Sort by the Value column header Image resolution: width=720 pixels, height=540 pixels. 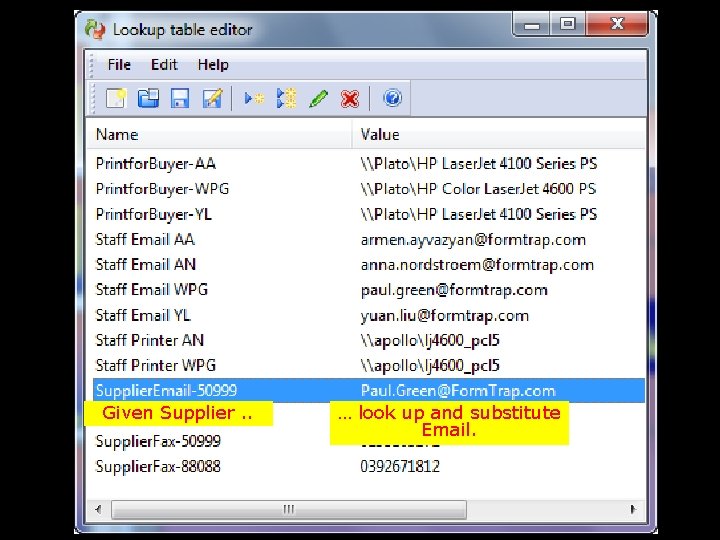point(499,135)
